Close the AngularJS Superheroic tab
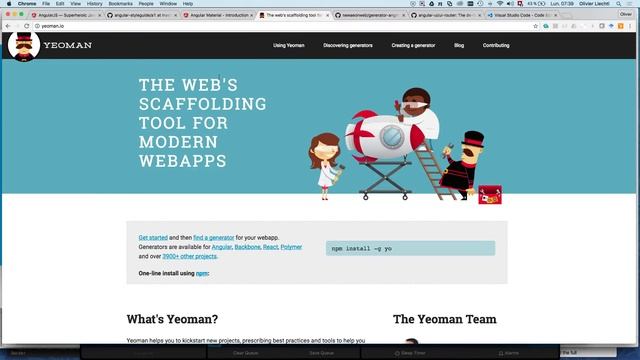640x360 pixels. 99,15
